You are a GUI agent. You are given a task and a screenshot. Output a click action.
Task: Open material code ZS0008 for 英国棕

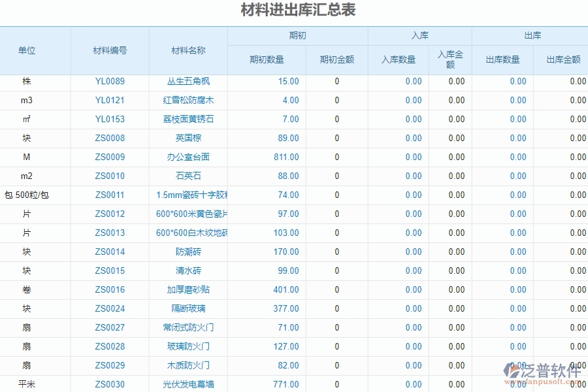109,139
